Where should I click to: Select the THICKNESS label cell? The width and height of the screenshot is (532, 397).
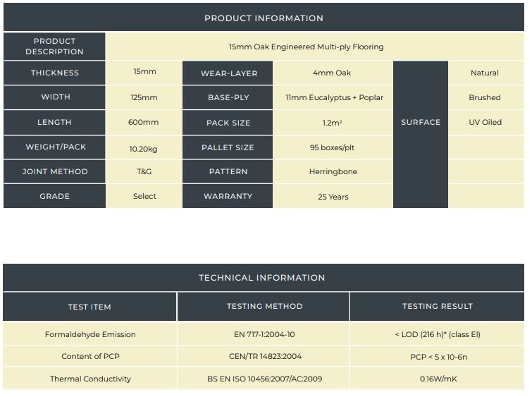click(x=54, y=73)
